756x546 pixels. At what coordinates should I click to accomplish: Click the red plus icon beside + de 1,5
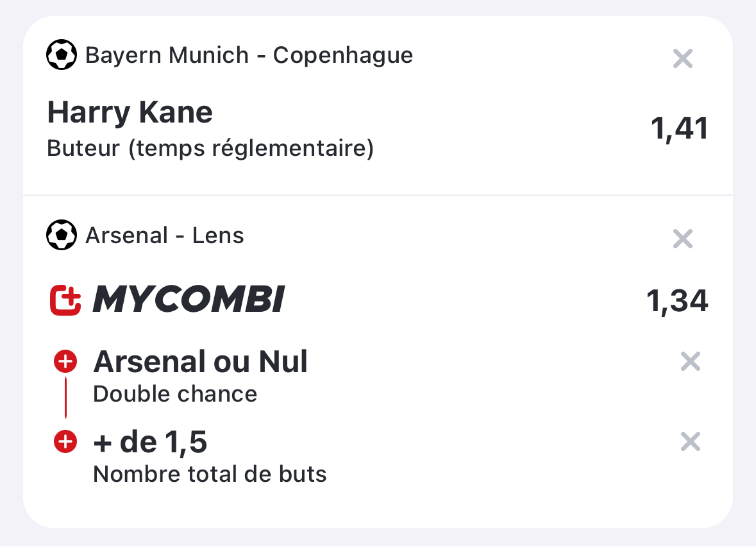65,441
